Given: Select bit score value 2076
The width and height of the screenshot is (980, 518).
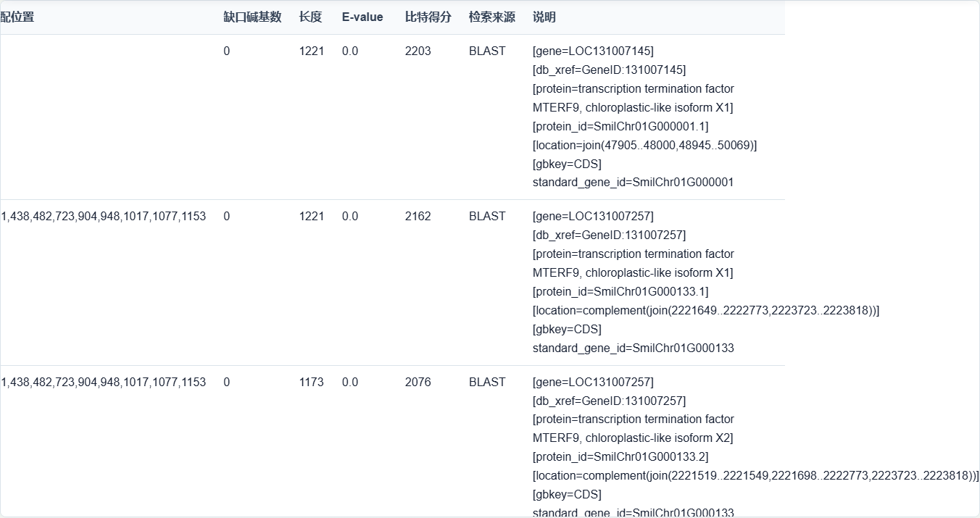Looking at the screenshot, I should pyautogui.click(x=418, y=383).
